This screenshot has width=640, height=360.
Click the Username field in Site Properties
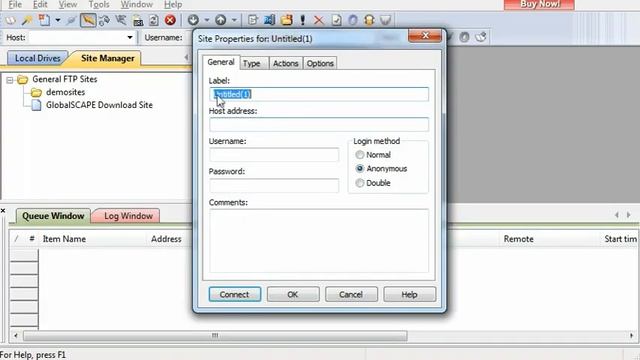274,155
